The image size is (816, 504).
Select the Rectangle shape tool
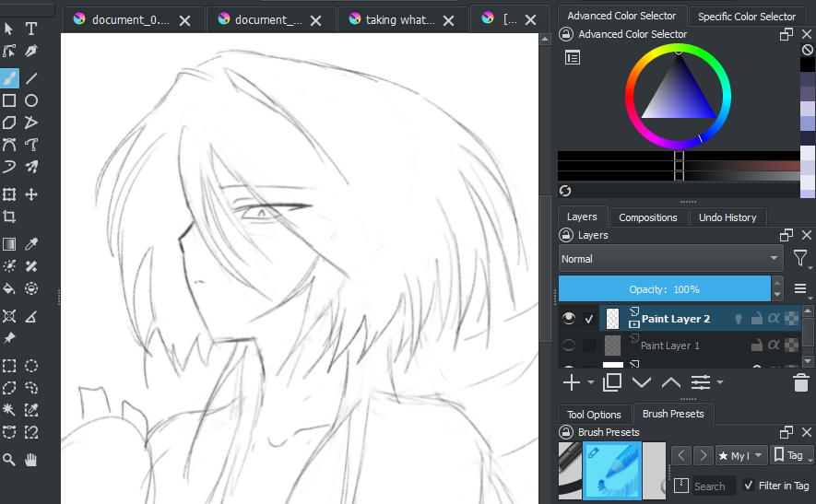(x=9, y=100)
